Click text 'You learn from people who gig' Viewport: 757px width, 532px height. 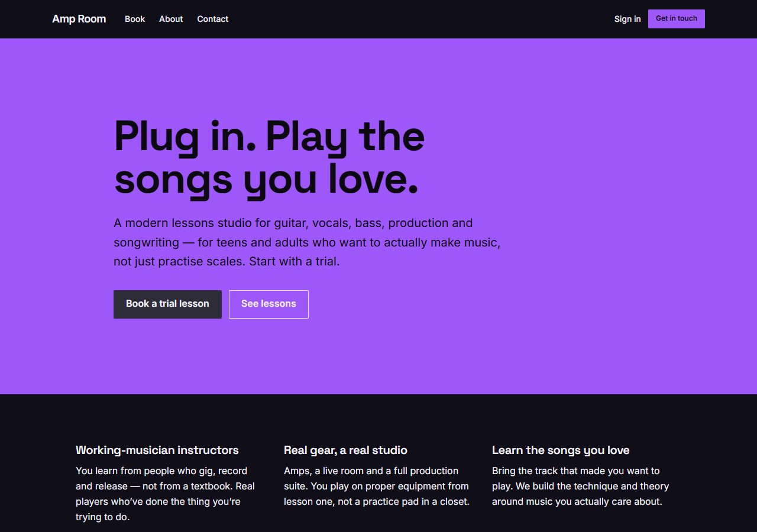(166, 494)
